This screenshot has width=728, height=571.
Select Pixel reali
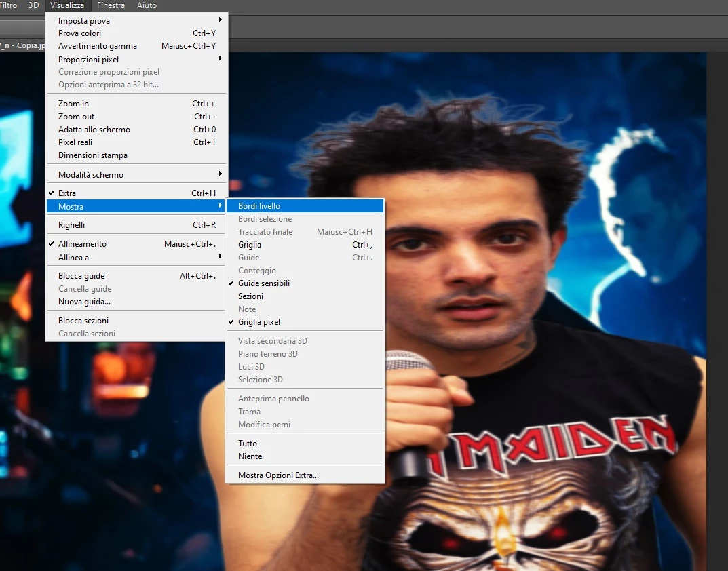click(x=137, y=142)
